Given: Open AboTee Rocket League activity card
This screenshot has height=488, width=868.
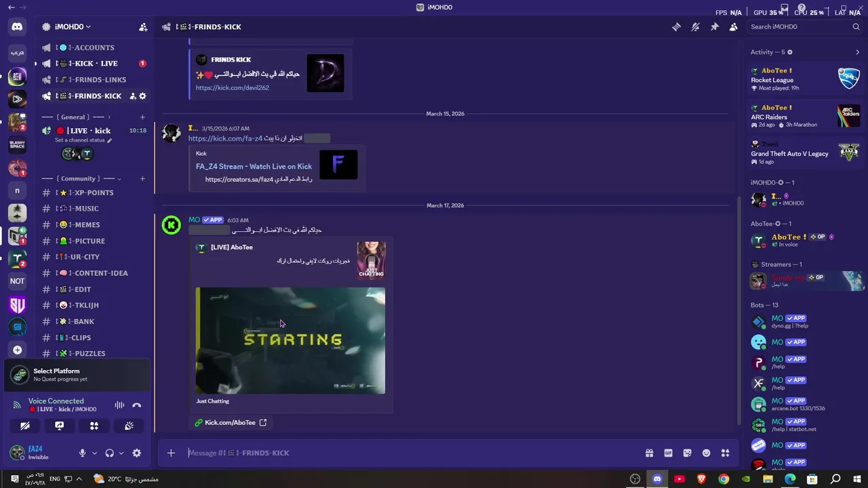Looking at the screenshot, I should tap(806, 79).
